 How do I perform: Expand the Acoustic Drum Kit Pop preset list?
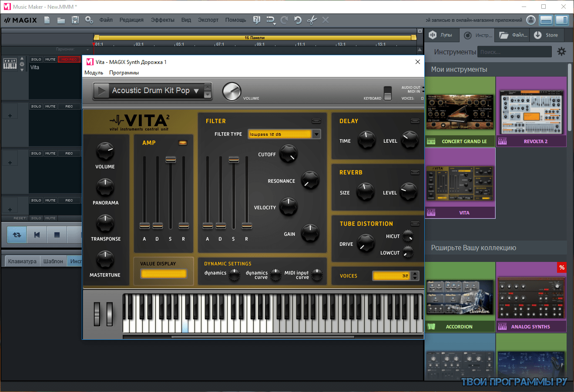[196, 91]
